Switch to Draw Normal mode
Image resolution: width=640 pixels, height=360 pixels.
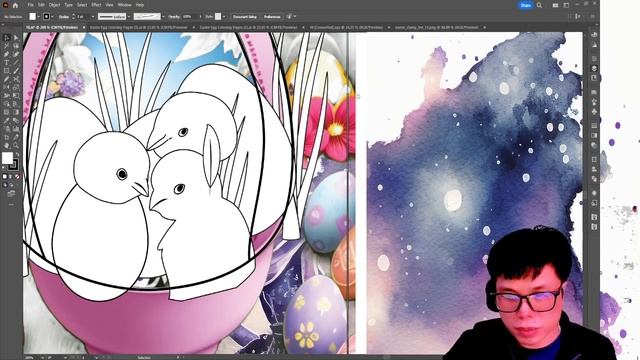coord(5,185)
